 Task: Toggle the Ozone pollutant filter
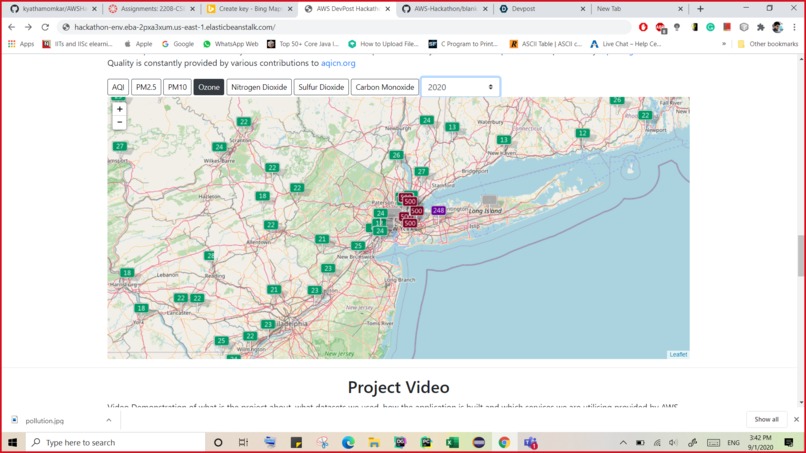click(x=209, y=87)
